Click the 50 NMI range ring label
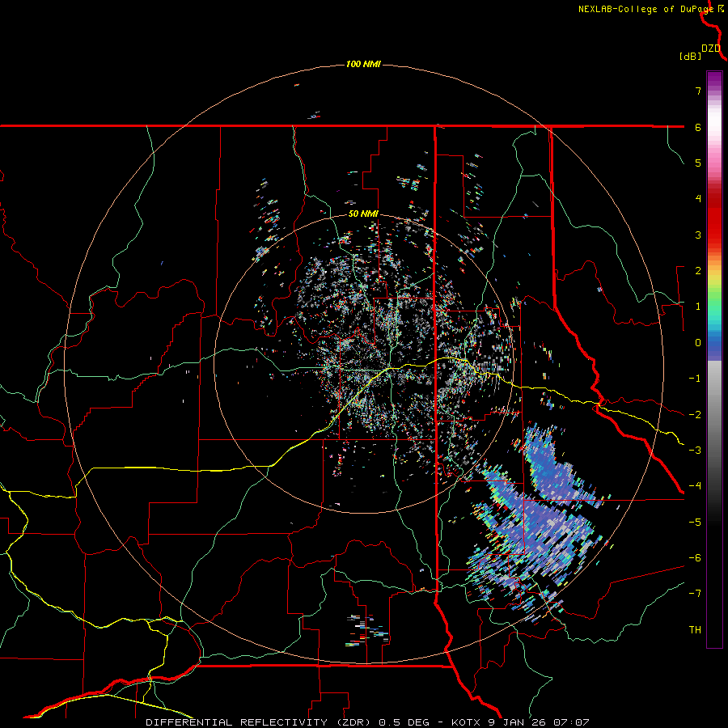Image resolution: width=728 pixels, height=728 pixels. coord(363,214)
